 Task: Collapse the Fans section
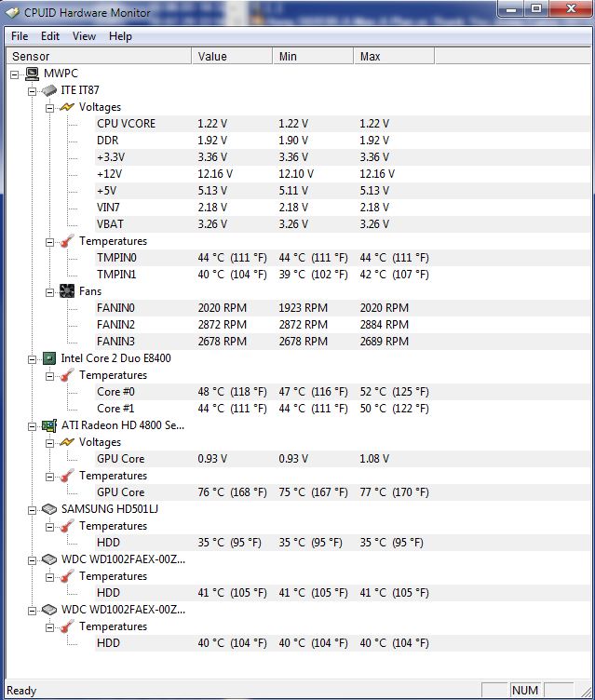[50, 291]
